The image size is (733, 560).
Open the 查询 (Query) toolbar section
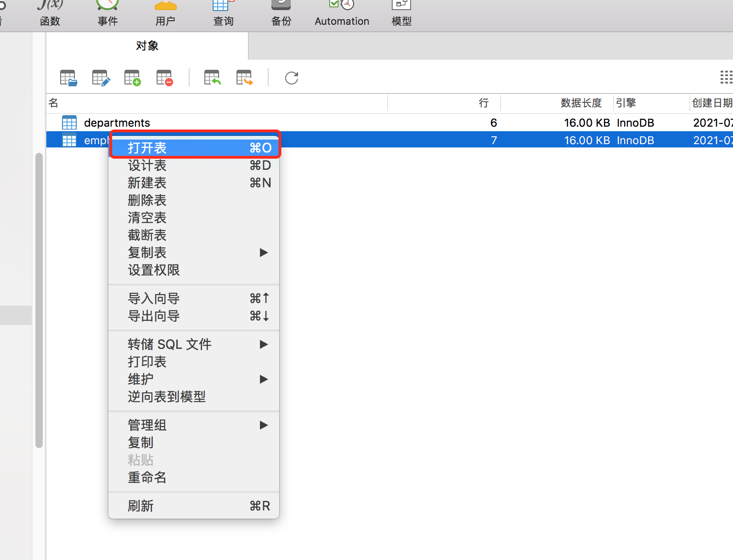(x=224, y=14)
